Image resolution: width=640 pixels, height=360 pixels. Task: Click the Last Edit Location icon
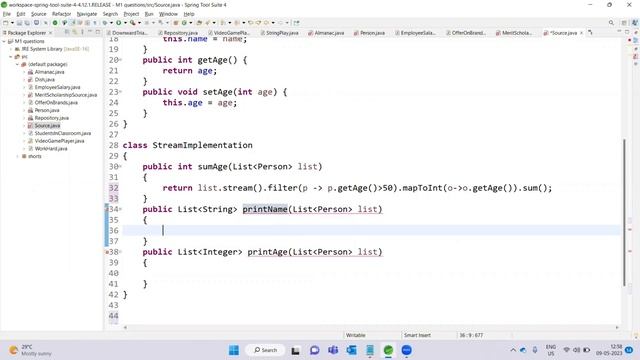[x=251, y=23]
